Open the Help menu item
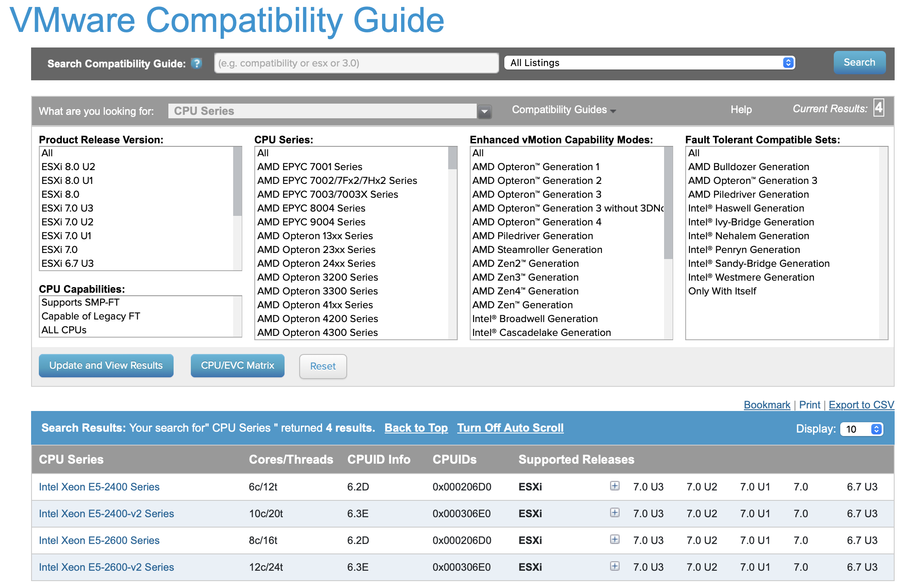The height and width of the screenshot is (588, 905). 741,110
